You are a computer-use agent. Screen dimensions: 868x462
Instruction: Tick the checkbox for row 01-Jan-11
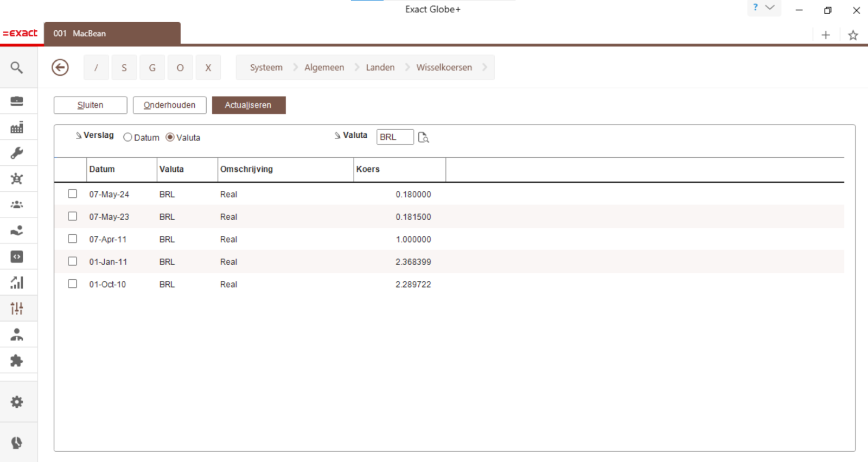click(73, 261)
